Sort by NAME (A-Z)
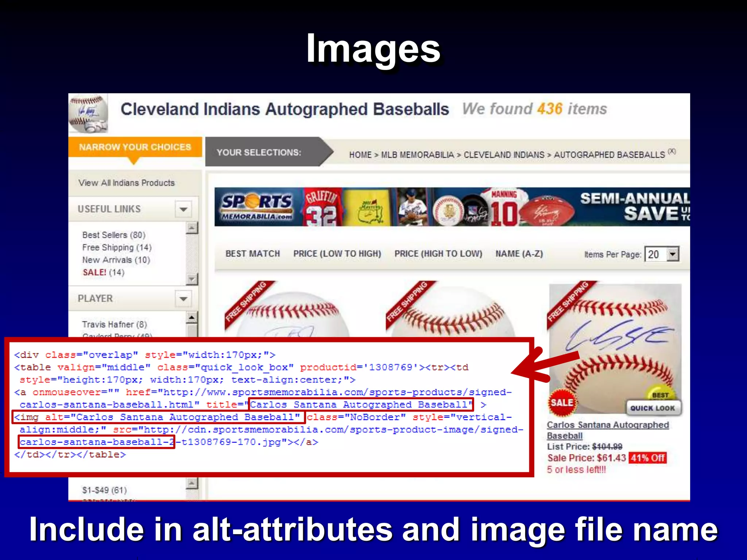Viewport: 747px width, 560px height. 519,253
